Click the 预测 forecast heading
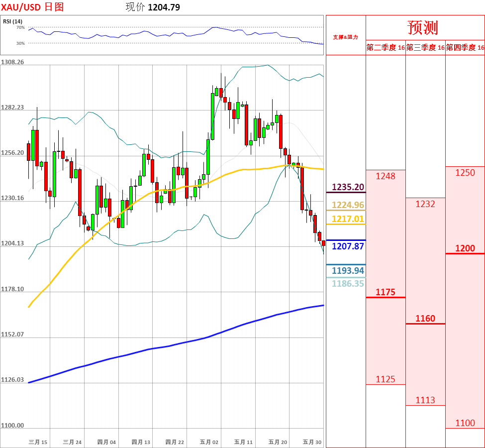This screenshot has width=485, height=448. click(422, 28)
